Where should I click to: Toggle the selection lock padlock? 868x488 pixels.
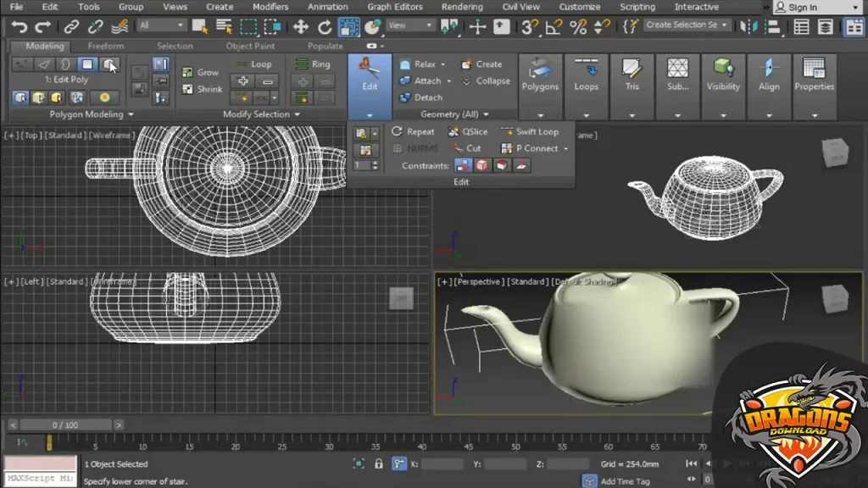pos(378,464)
